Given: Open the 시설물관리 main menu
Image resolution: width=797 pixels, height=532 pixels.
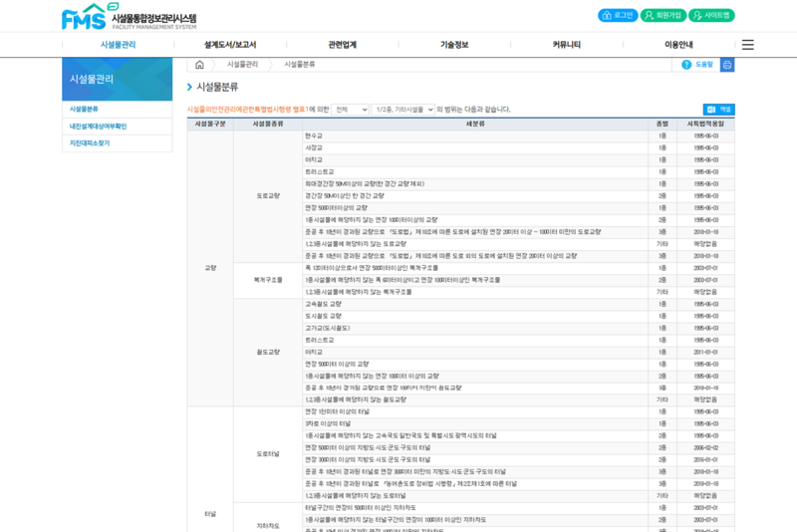Looking at the screenshot, I should [x=118, y=45].
